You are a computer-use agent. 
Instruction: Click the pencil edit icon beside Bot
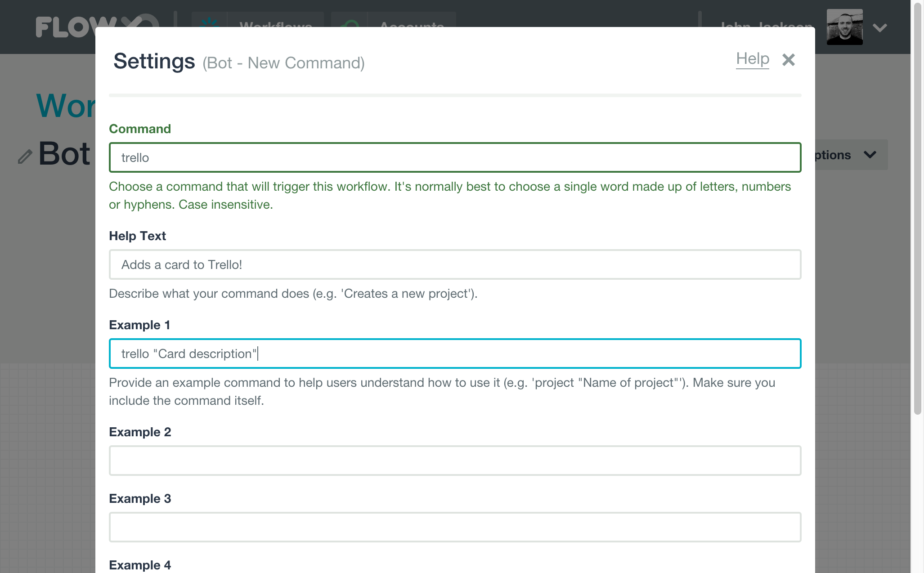tap(25, 157)
